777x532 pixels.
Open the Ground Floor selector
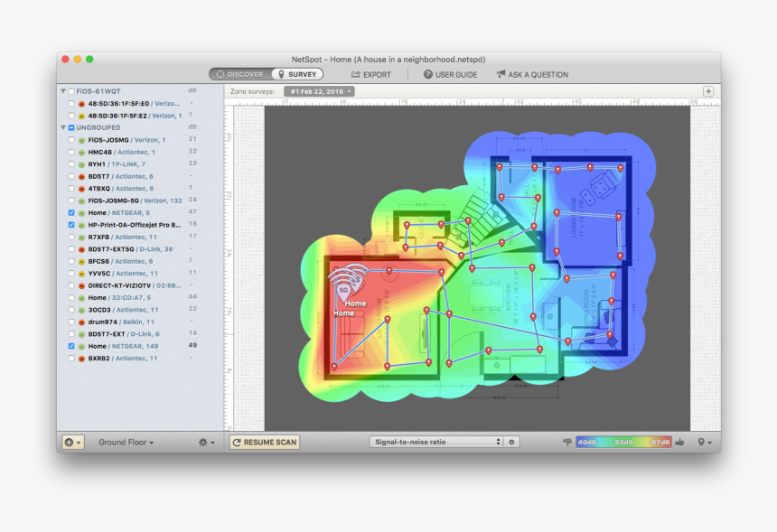tap(126, 442)
